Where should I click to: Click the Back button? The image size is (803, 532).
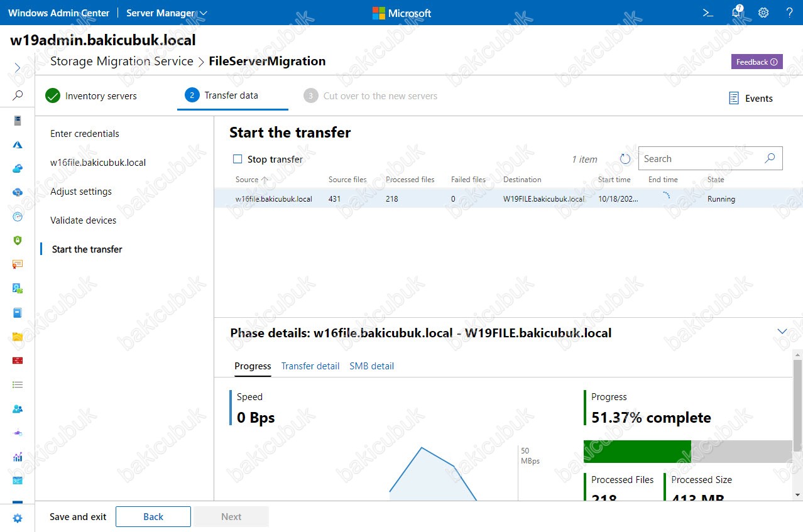(x=153, y=517)
